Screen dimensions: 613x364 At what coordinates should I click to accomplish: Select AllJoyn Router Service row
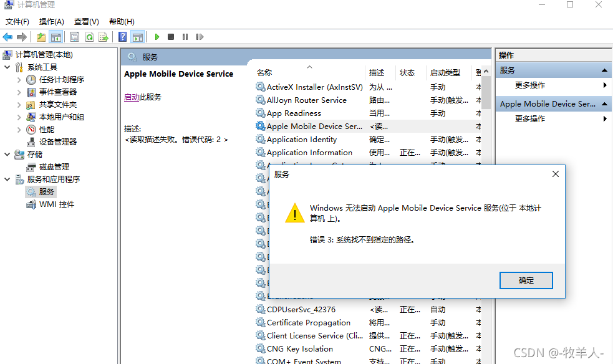pos(368,100)
